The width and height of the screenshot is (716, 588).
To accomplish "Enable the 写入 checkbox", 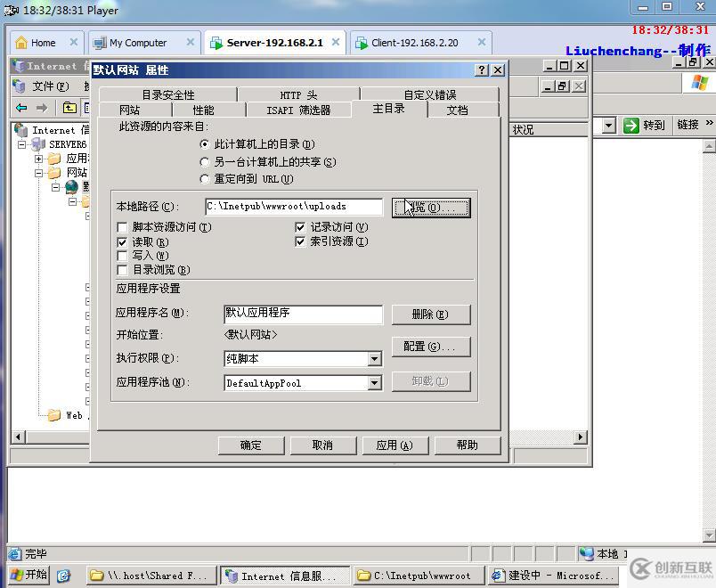I will [122, 256].
